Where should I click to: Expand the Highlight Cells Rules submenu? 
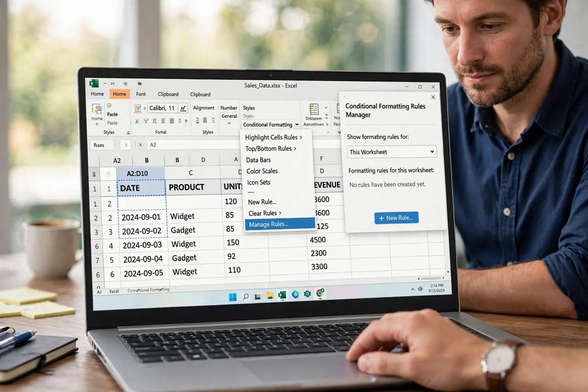click(x=301, y=138)
